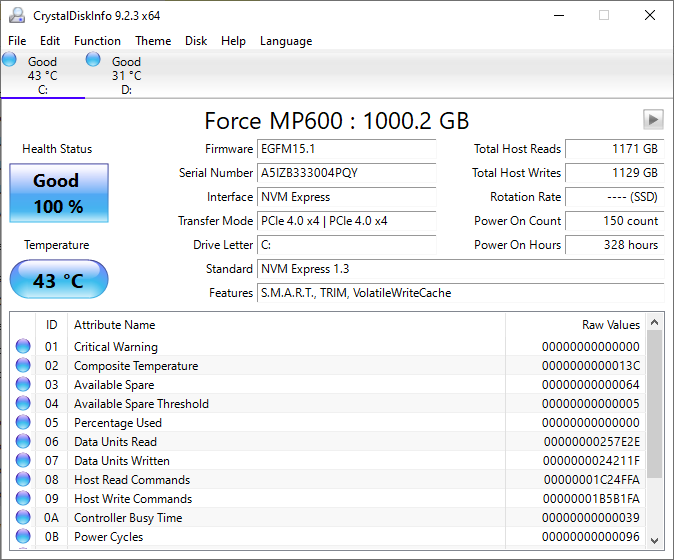Click the Drive Letter field
This screenshot has height=560, width=674.
point(346,245)
